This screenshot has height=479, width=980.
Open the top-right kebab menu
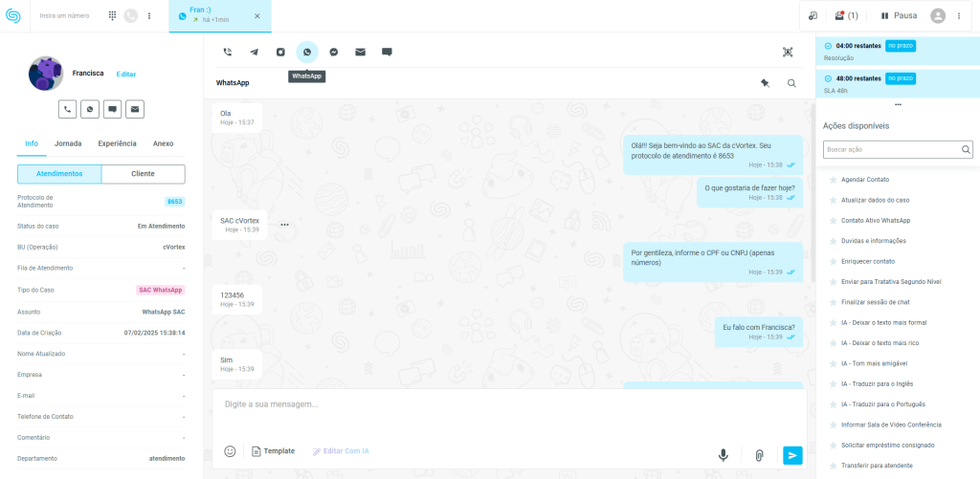pyautogui.click(x=959, y=16)
